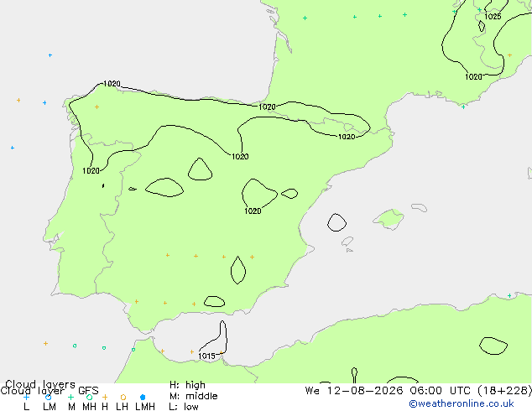Open the weatheronline.co.uk copyright link
The height and width of the screenshot is (411, 532).
[x=462, y=403]
